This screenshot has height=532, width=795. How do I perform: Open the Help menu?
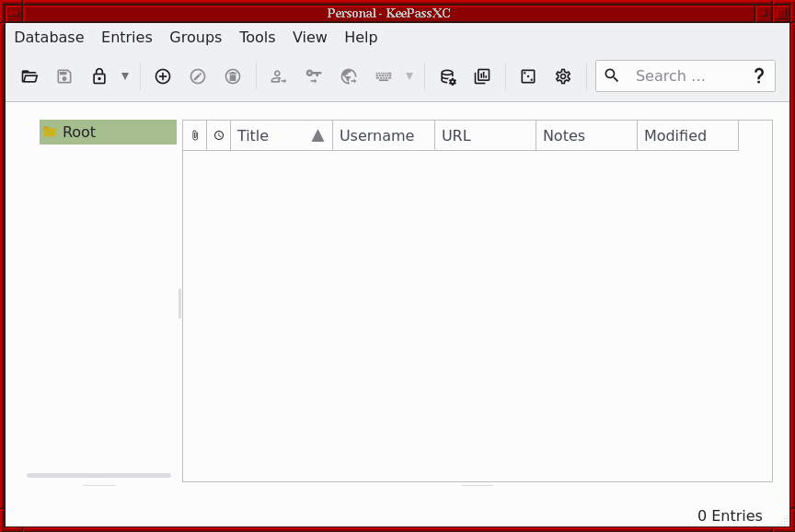(x=361, y=38)
